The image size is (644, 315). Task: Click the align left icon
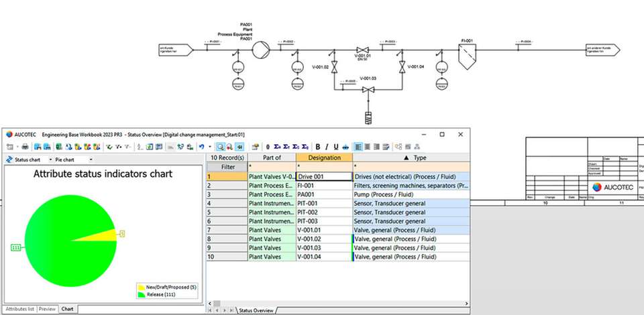tap(358, 146)
